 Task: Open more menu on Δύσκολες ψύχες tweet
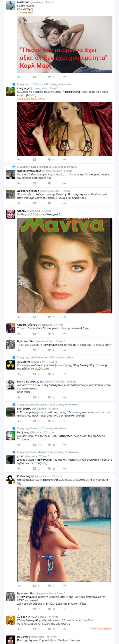64,203
